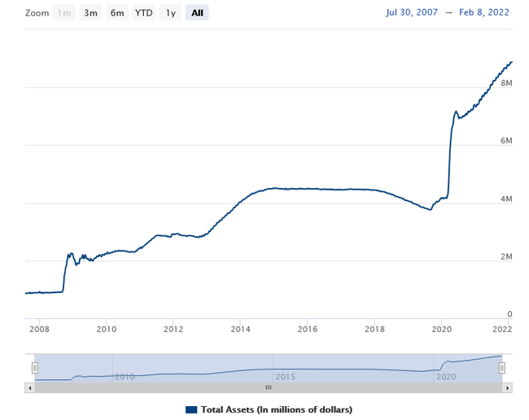The width and height of the screenshot is (529, 420).
Task: Zoom chart to 1y range
Action: [x=171, y=13]
